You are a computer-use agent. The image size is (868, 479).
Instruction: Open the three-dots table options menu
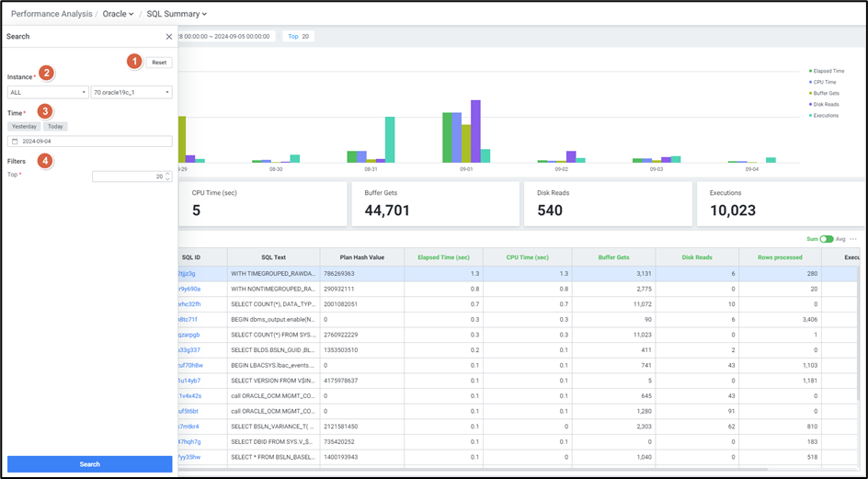pyautogui.click(x=853, y=239)
